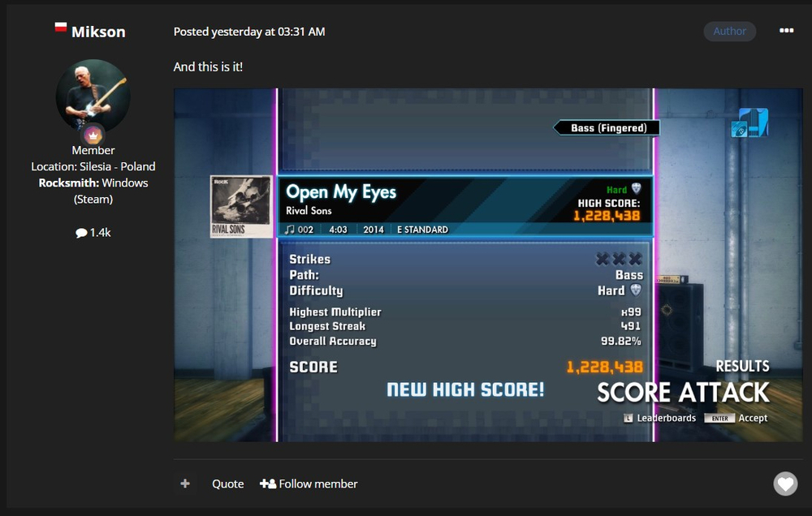Open Mikson's profile from the username
Viewport: 812px width, 516px height.
[x=98, y=32]
